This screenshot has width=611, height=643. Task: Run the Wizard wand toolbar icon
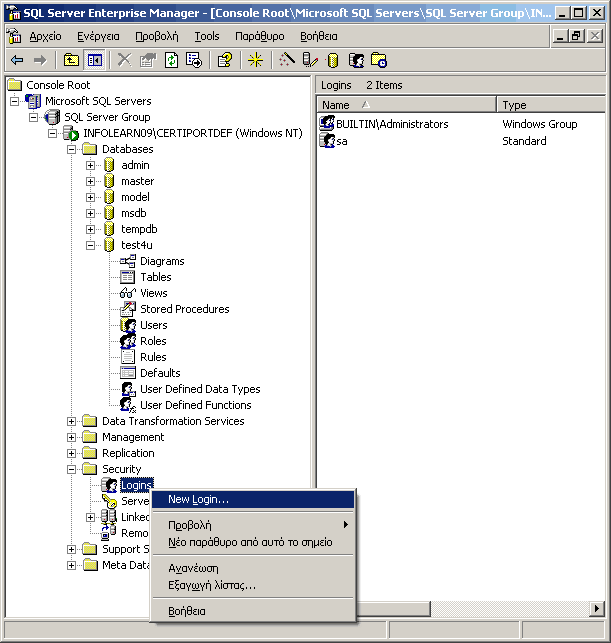(287, 60)
